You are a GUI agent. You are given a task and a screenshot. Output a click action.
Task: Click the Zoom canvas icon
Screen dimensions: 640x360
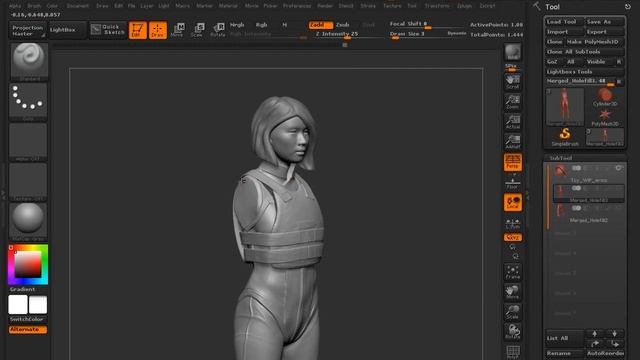513,102
